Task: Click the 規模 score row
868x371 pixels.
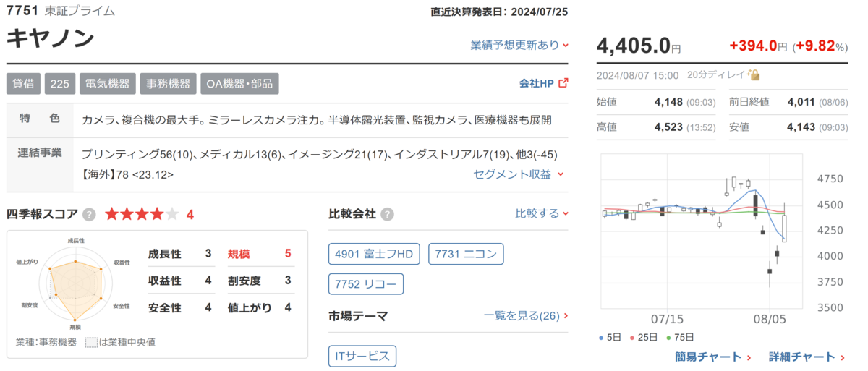Action: [x=260, y=253]
